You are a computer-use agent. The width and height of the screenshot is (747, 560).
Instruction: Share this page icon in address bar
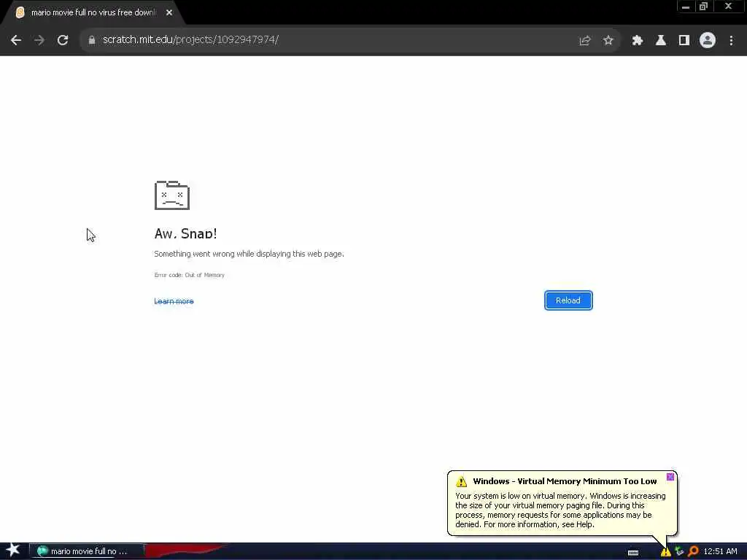[x=584, y=41]
